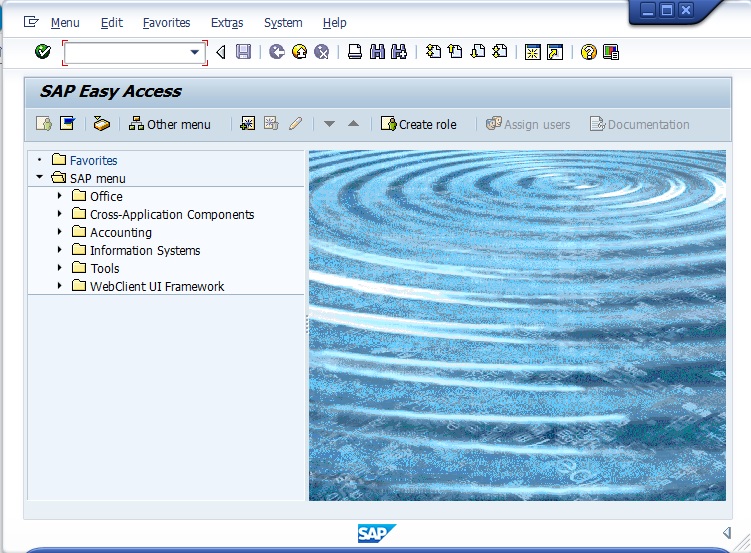Click the Print icon in toolbar

(x=354, y=52)
